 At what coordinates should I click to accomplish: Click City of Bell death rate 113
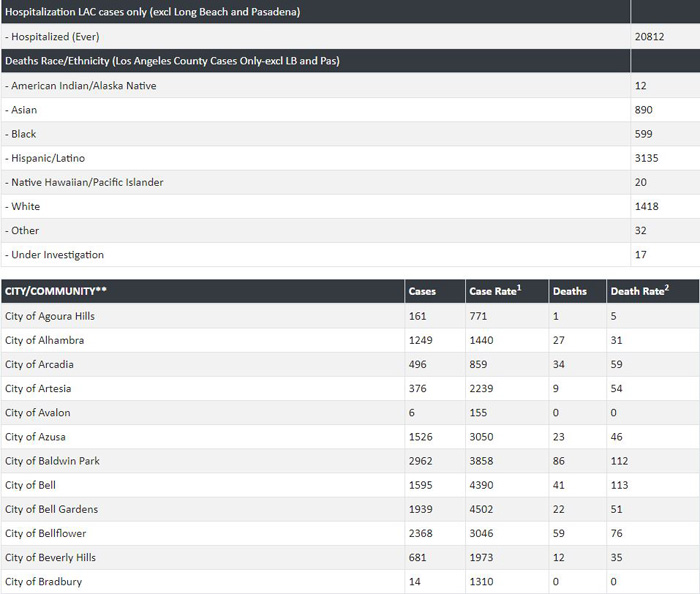click(619, 485)
